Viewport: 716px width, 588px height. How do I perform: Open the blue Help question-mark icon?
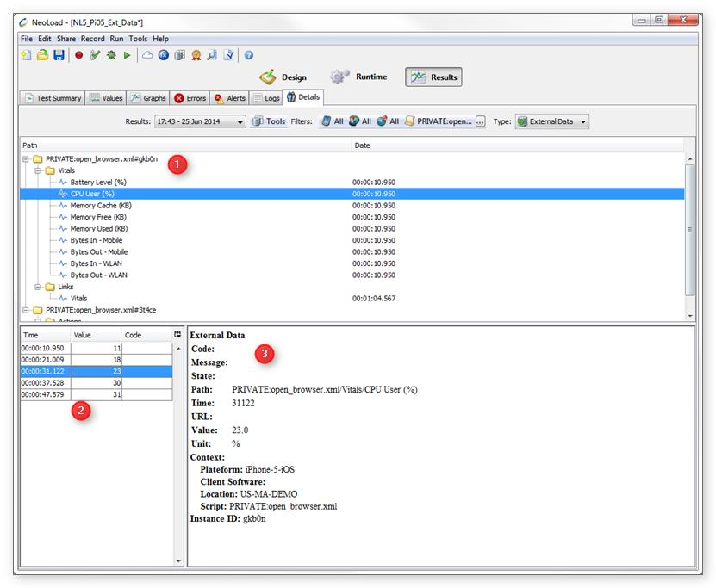[249, 55]
